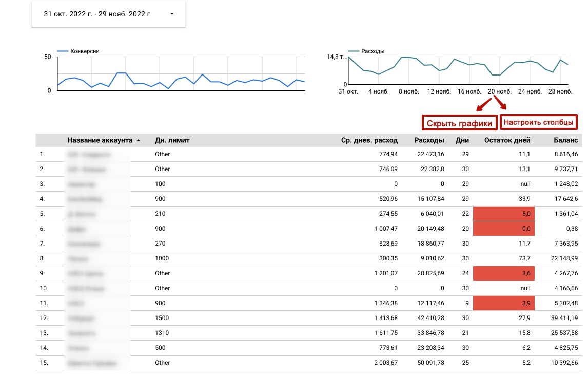The width and height of the screenshot is (588, 374).
Task: Sort by the Ср. днев. расход column header
Action: click(x=369, y=140)
